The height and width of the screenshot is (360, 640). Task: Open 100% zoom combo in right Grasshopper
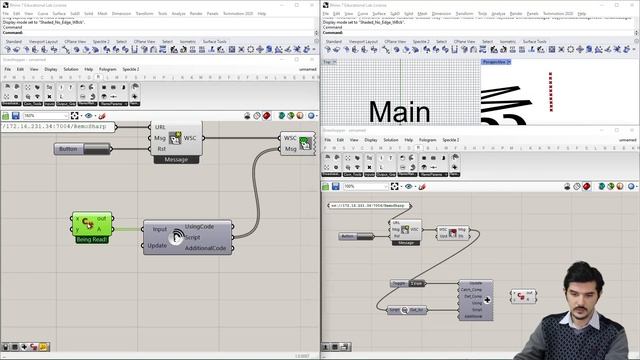pos(366,187)
